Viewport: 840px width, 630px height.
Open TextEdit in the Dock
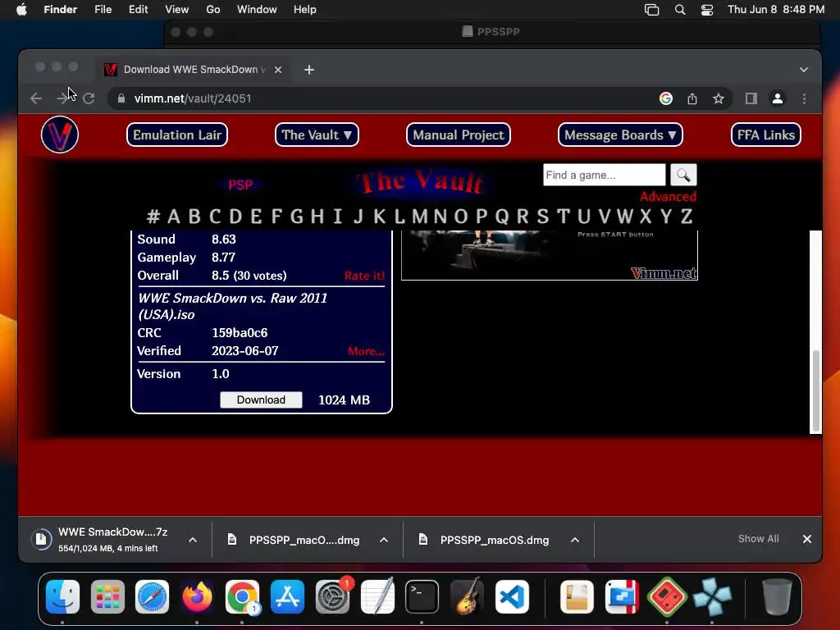[x=377, y=596]
